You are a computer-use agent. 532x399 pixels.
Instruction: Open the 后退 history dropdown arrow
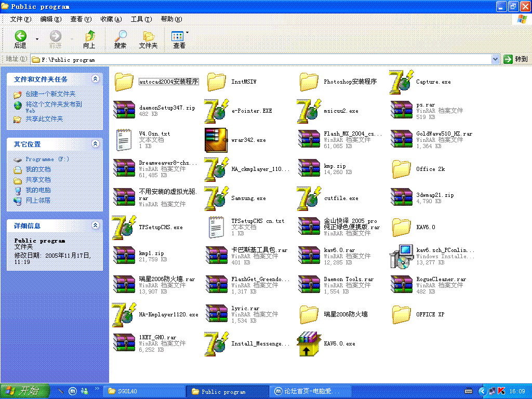click(x=37, y=39)
